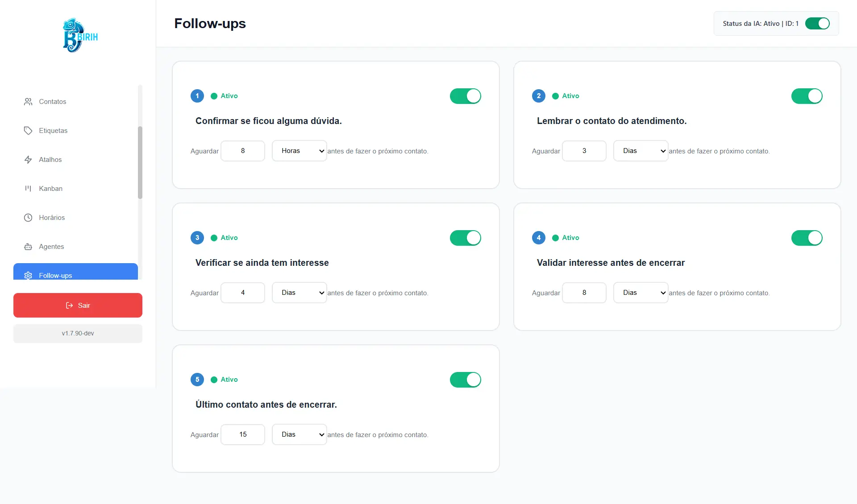This screenshot has width=857, height=504.
Task: Click the Follow-ups gear icon
Action: (x=28, y=275)
